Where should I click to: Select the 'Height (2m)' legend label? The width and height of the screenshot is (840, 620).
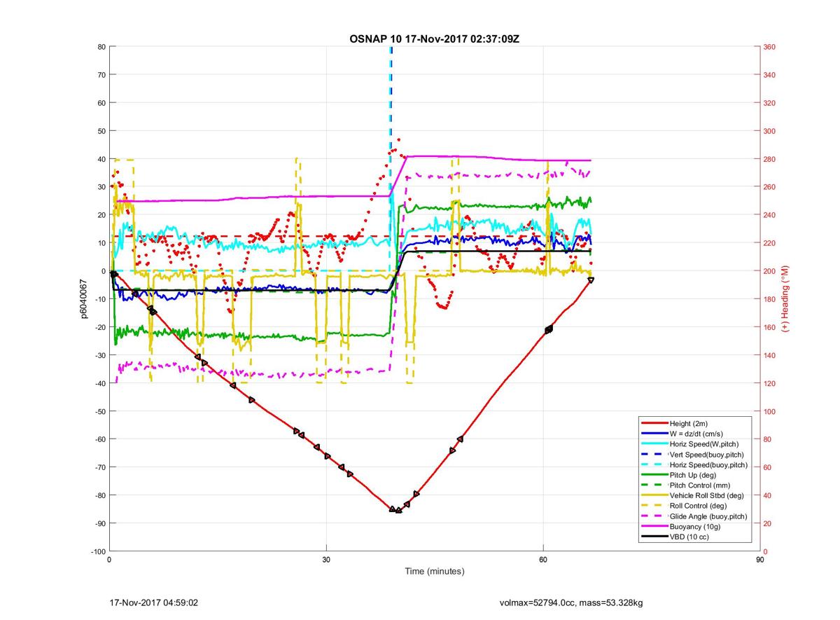pyautogui.click(x=689, y=423)
